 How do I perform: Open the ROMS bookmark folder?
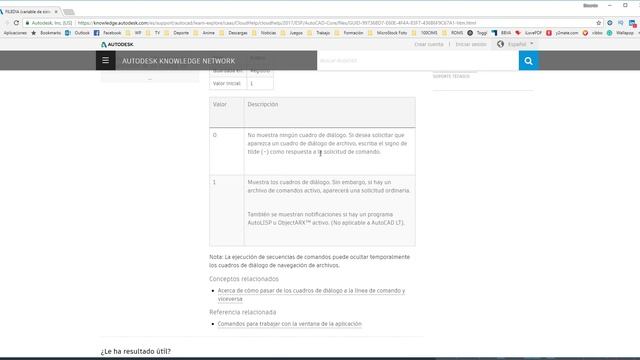tap(453, 33)
